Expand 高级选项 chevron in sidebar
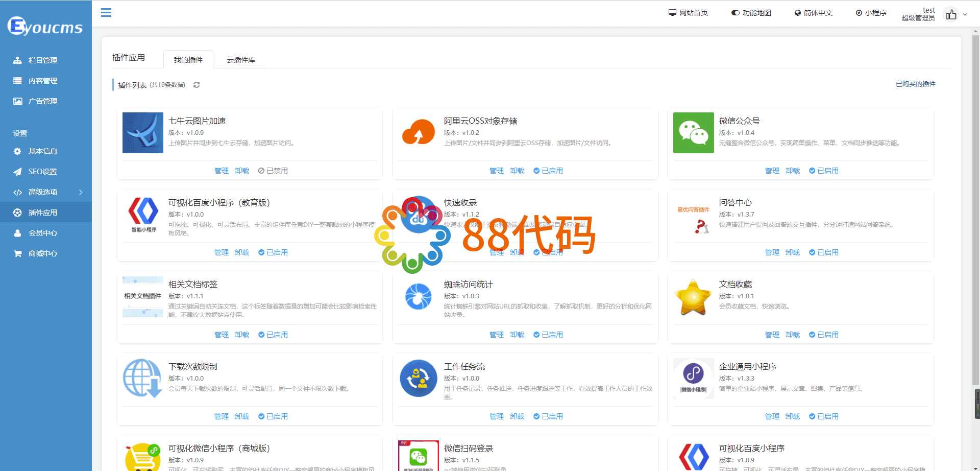Image resolution: width=980 pixels, height=471 pixels. tap(81, 192)
